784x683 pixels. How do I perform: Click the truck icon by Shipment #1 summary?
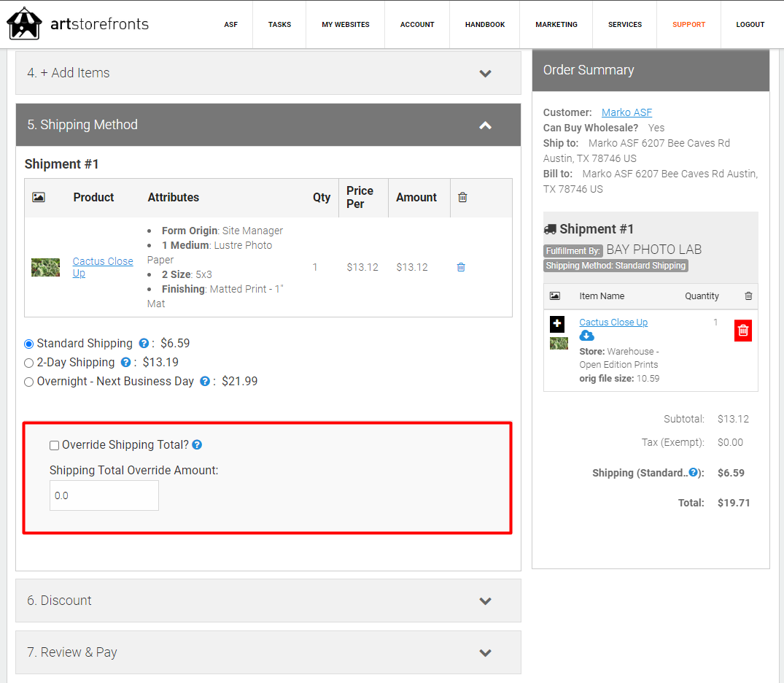[550, 229]
